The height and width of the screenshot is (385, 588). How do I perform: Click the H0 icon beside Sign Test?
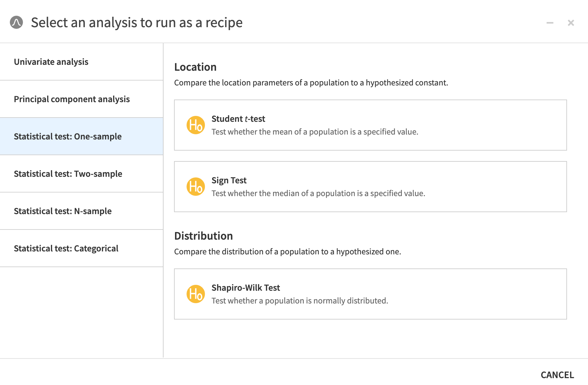tap(196, 186)
